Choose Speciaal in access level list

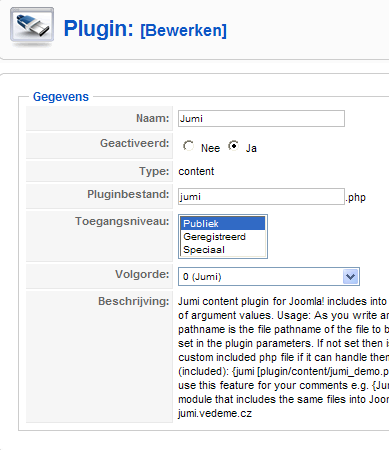point(222,250)
